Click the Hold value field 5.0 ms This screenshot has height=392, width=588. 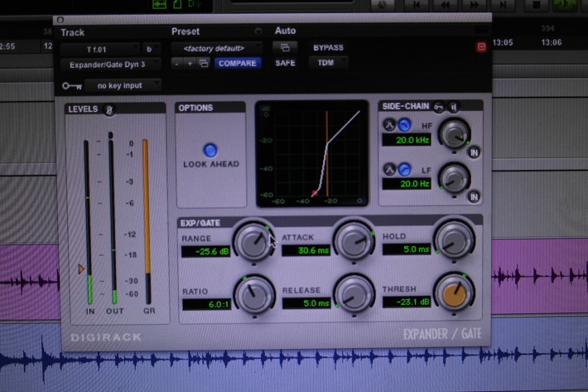coord(407,249)
